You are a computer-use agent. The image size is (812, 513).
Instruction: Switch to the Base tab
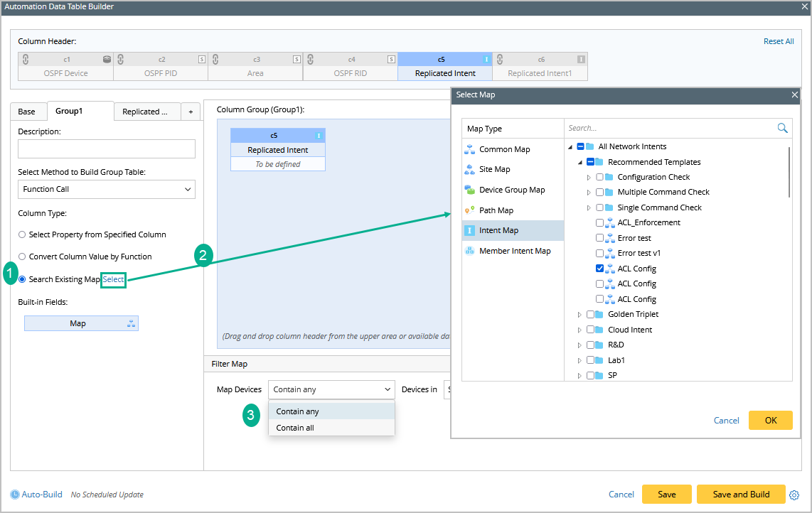tap(27, 112)
